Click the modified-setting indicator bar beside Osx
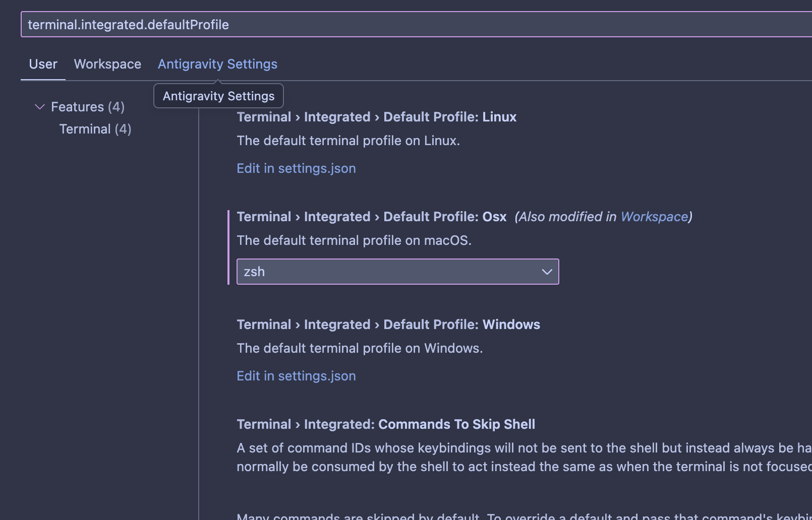Image resolution: width=812 pixels, height=520 pixels. click(x=229, y=247)
